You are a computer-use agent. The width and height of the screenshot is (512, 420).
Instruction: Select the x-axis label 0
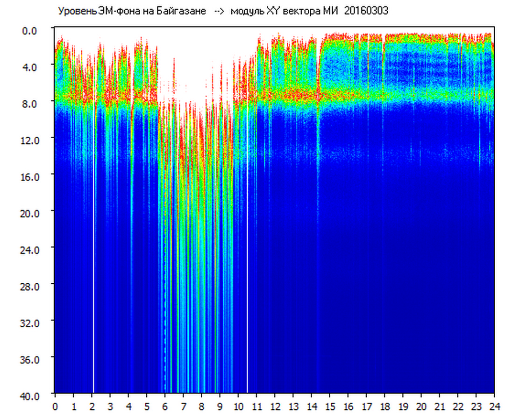55,406
